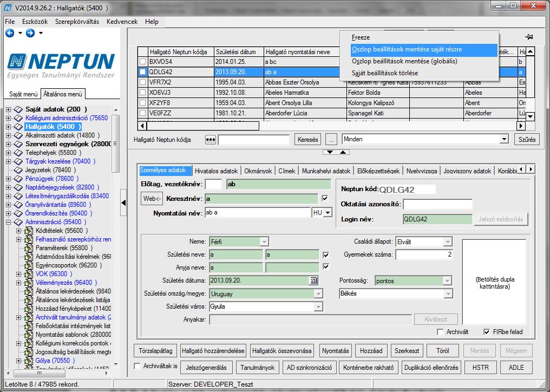Open the Pontosság dropdown
Screen dimensions: 550x392
(x=447, y=281)
